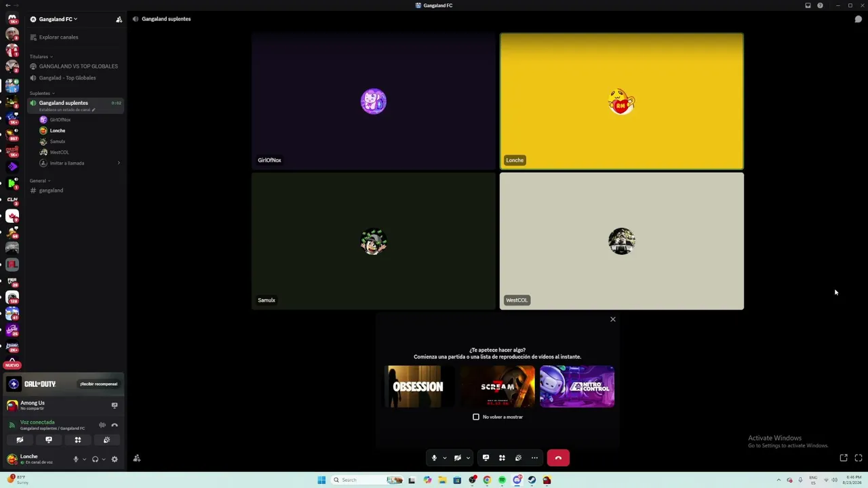Viewport: 868px width, 488px height.
Task: Stream Among Us with the screen share icon
Action: [115, 405]
